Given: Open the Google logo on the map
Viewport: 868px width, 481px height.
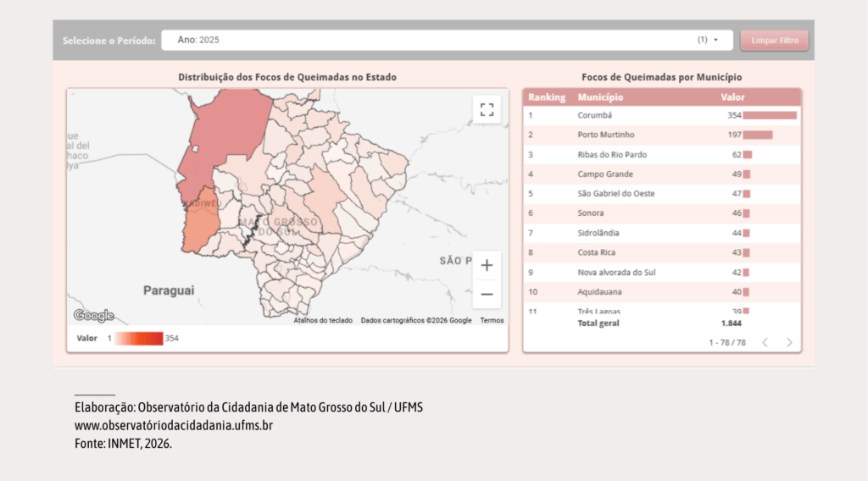Looking at the screenshot, I should 94,316.
